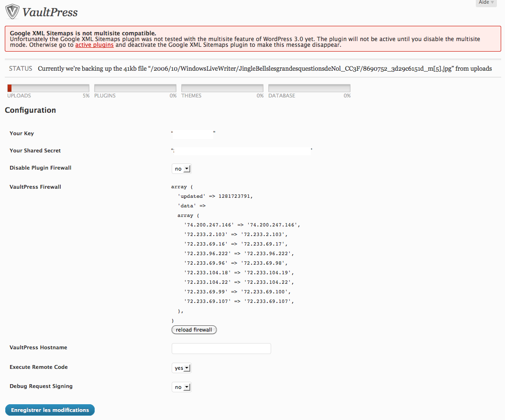Click the Your Shared Secret label
Screen dimensions: 505x420
[35, 151]
